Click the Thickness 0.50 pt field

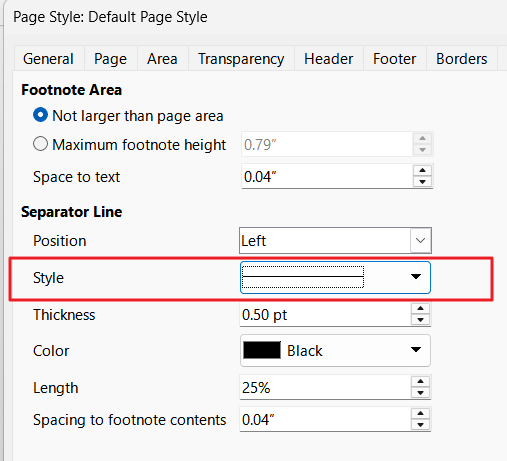[325, 315]
